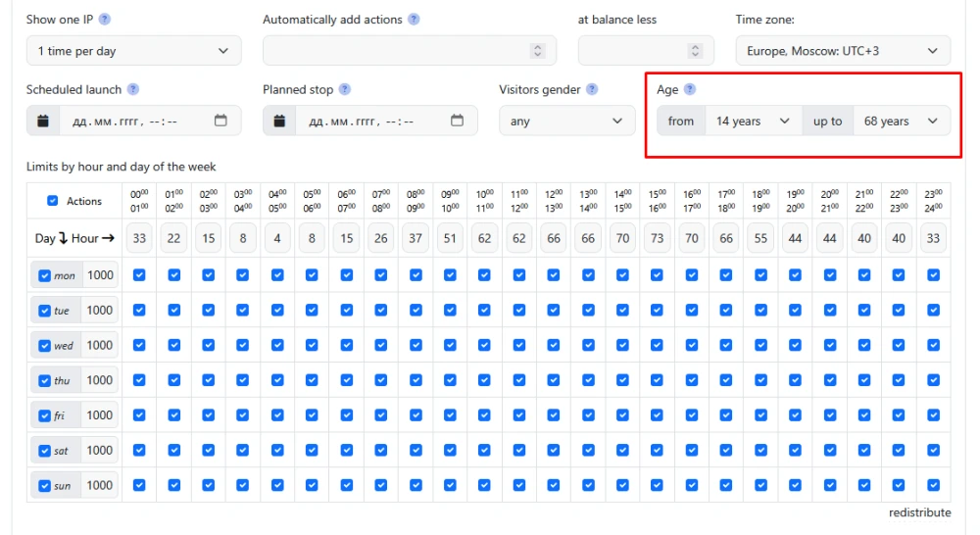Screen dimensions: 980x535
Task: Open the Age up to 68 years dropdown
Action: [x=902, y=121]
